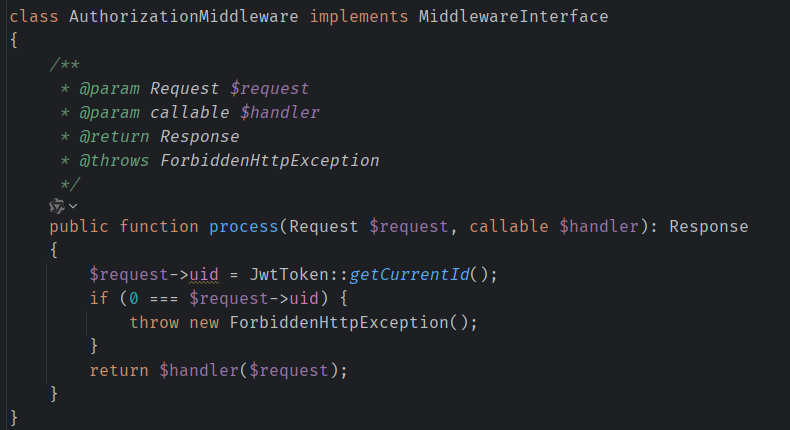Viewport: 790px width, 430px height.
Task: Click MiddlewareInterface in the class declaration
Action: tap(513, 17)
